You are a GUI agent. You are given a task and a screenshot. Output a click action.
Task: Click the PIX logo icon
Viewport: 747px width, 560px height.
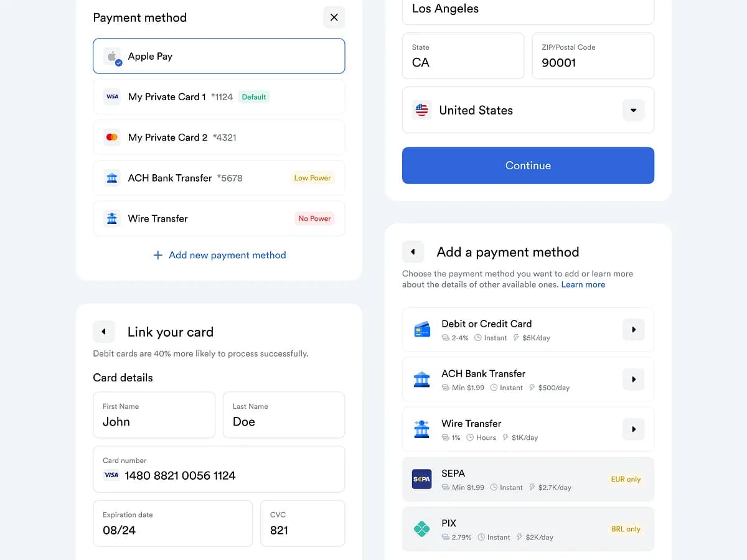tap(422, 529)
